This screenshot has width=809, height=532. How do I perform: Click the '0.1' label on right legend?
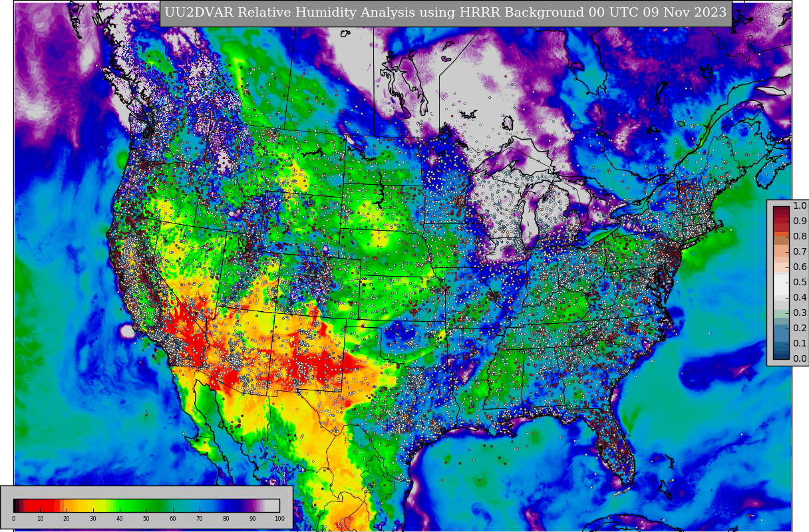click(800, 344)
